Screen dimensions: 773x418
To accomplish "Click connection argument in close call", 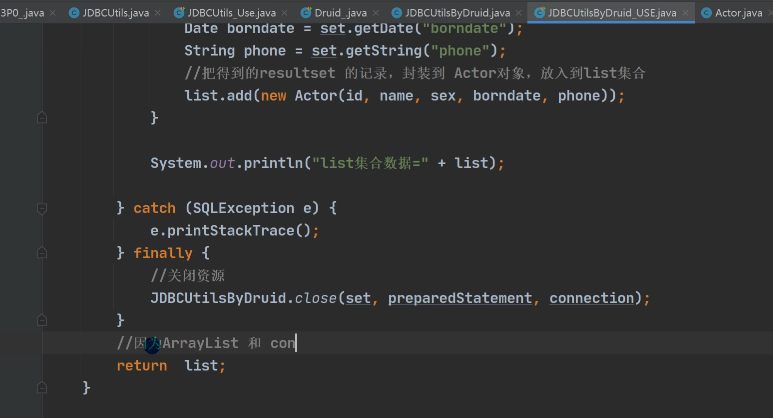I will coord(591,298).
